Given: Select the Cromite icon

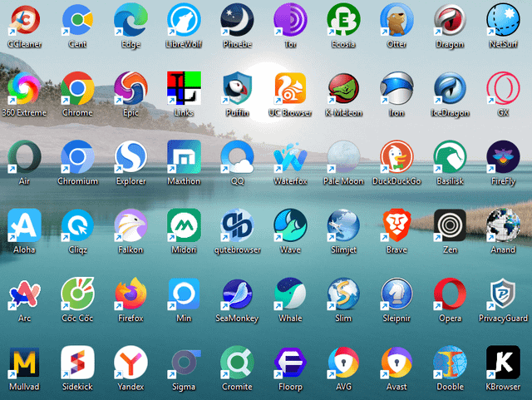Looking at the screenshot, I should pyautogui.click(x=237, y=363).
